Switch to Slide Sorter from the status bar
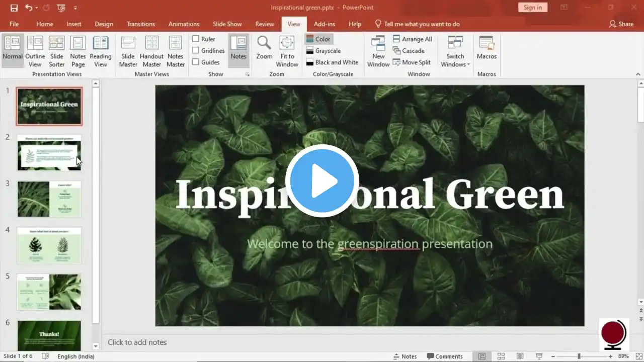 click(x=501, y=356)
